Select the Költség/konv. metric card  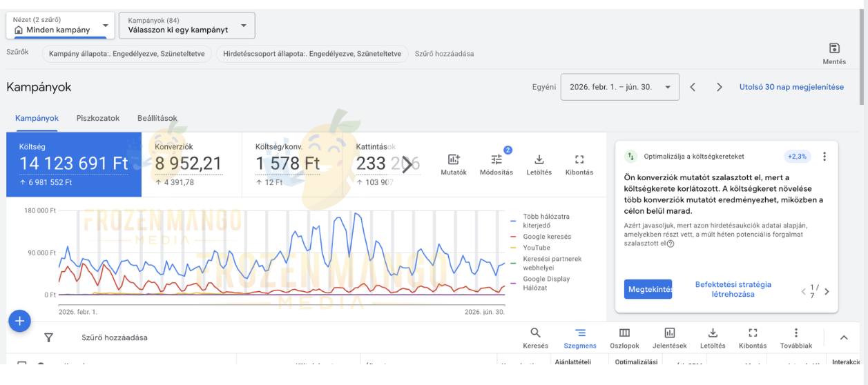[x=293, y=165]
